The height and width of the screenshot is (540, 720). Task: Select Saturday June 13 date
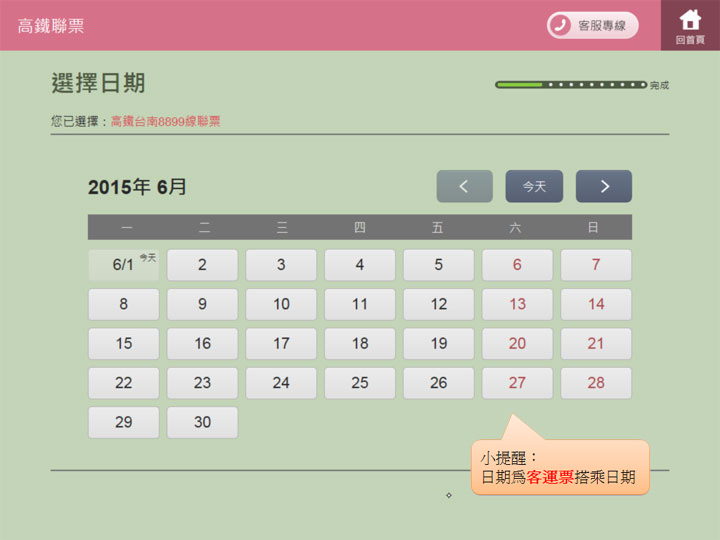tap(517, 304)
